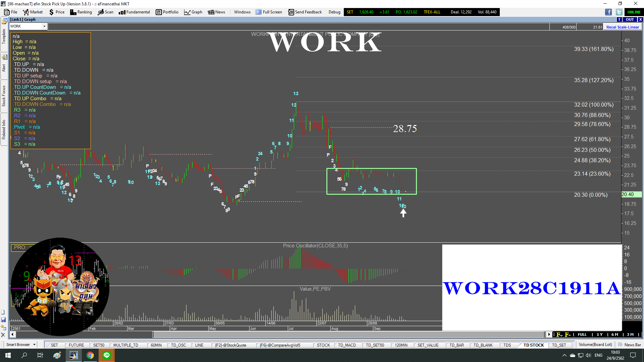Open LINE app from taskbar
Screen dimensions: 644x362
[x=107, y=355]
